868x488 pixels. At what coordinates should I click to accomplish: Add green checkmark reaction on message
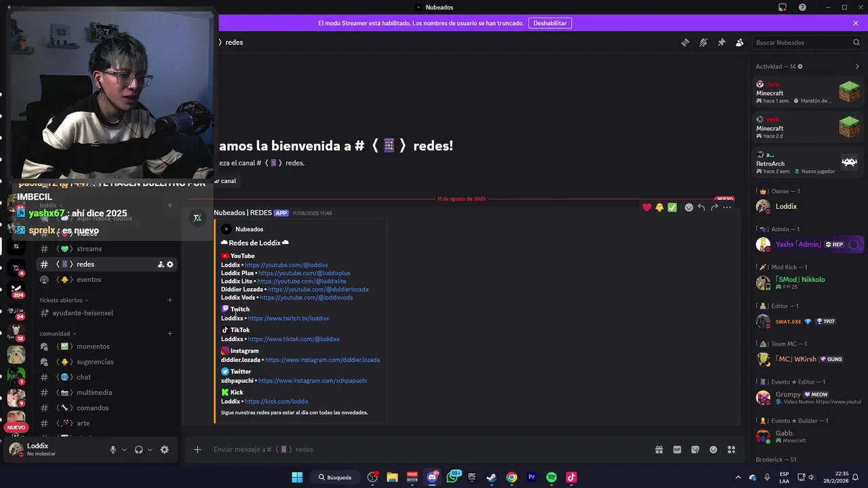(672, 207)
